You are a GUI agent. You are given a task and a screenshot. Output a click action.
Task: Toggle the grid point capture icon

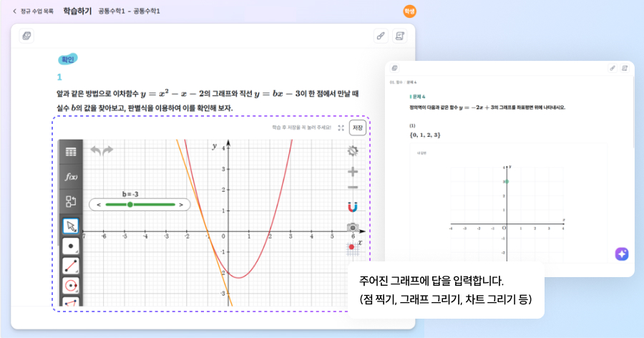(x=352, y=247)
